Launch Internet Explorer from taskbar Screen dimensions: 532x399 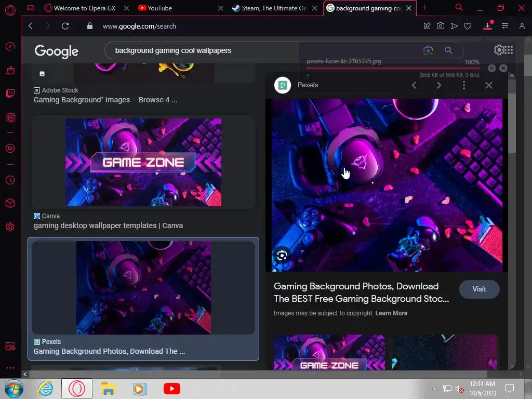coord(46,389)
